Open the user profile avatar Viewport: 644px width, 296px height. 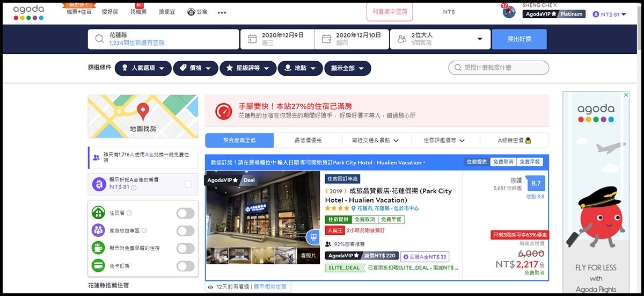coord(509,12)
